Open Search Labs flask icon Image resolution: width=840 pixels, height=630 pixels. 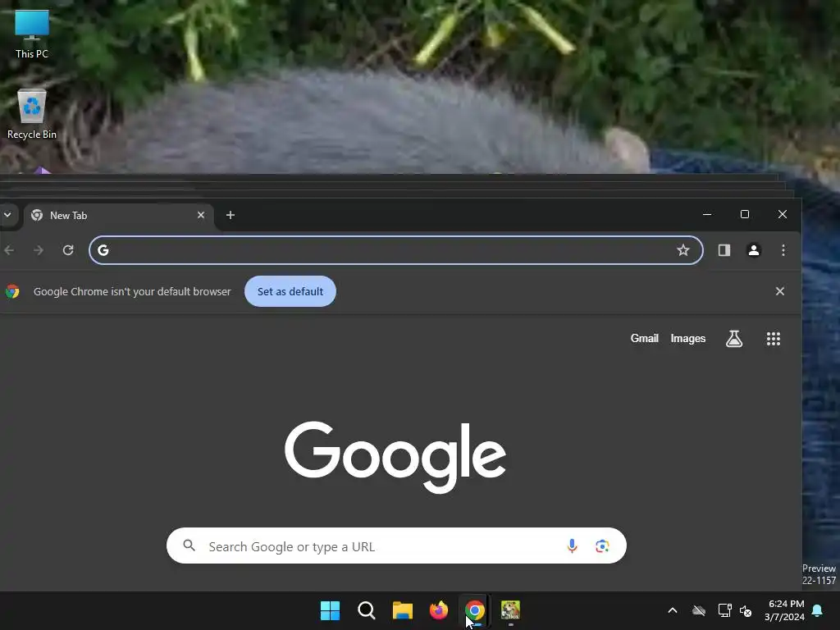[734, 339]
